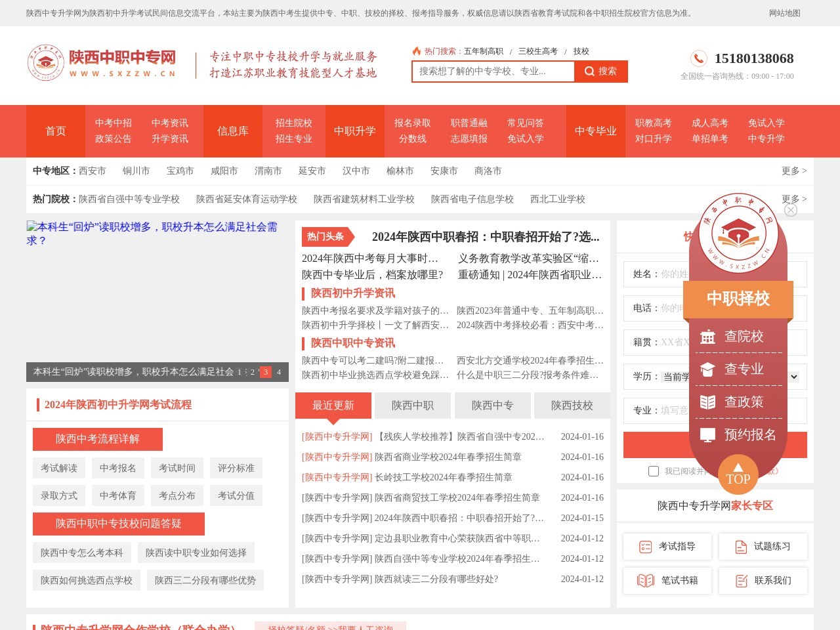Click the 中职择校 orange banner
The width and height of the screenshot is (840, 630).
[x=738, y=299]
